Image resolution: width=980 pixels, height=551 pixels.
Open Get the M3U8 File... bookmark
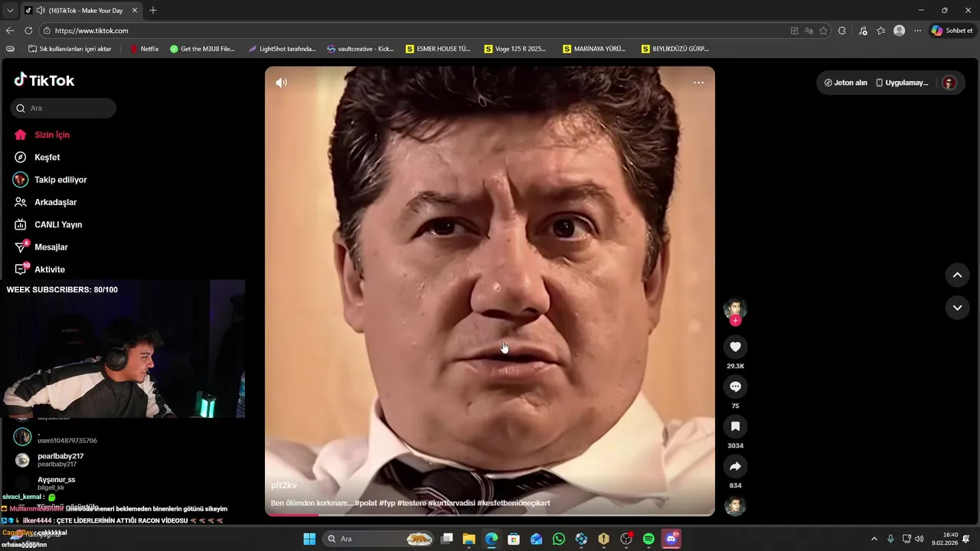[202, 48]
